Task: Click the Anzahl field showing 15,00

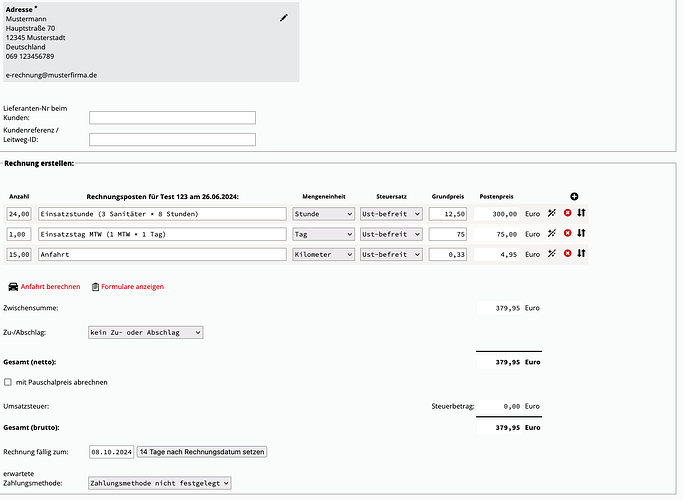Action: point(19,254)
